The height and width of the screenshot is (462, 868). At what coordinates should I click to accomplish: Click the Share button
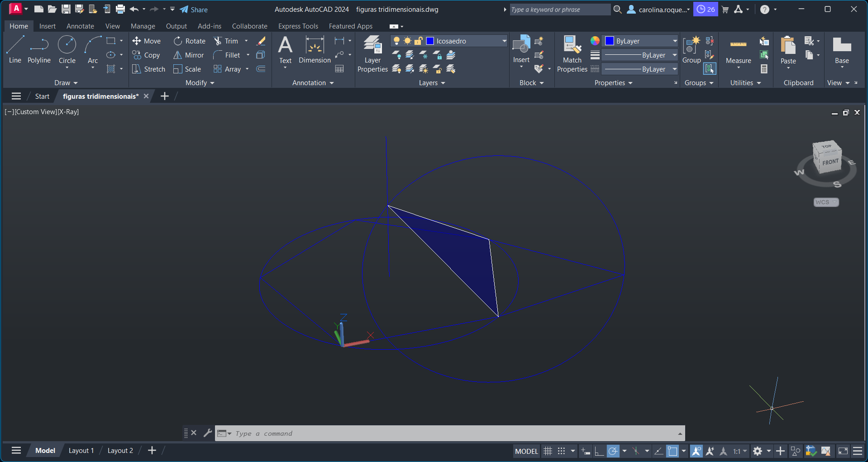[194, 10]
